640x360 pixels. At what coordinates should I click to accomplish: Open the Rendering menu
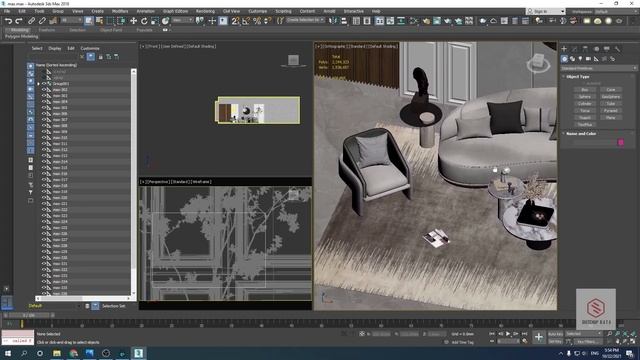(205, 11)
